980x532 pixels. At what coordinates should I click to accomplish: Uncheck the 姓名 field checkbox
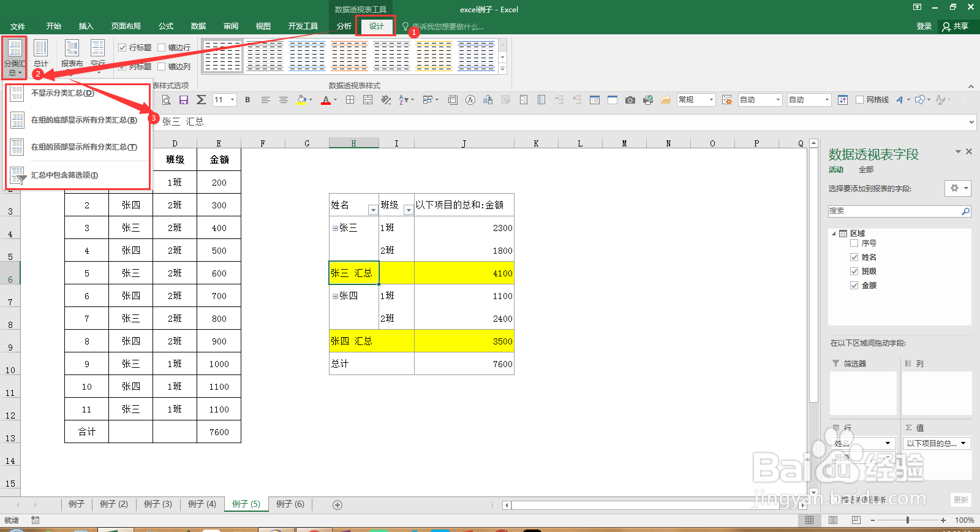[x=854, y=257]
